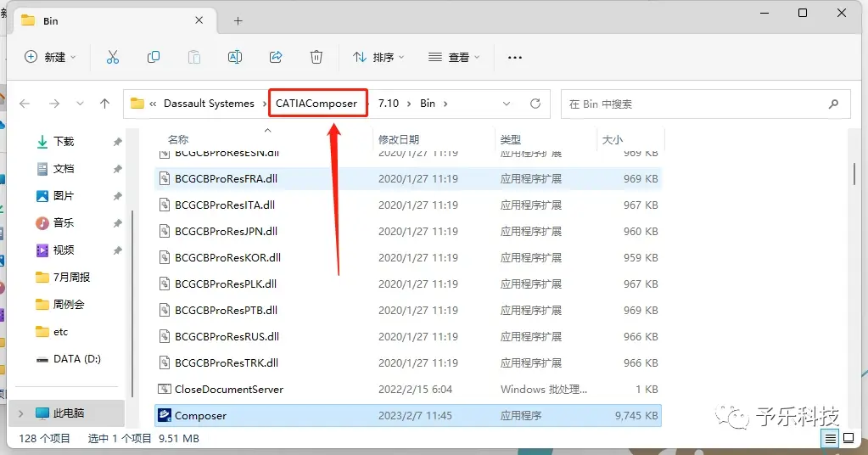Open recent locations chevron near navigation arrows
868x455 pixels.
click(81, 104)
